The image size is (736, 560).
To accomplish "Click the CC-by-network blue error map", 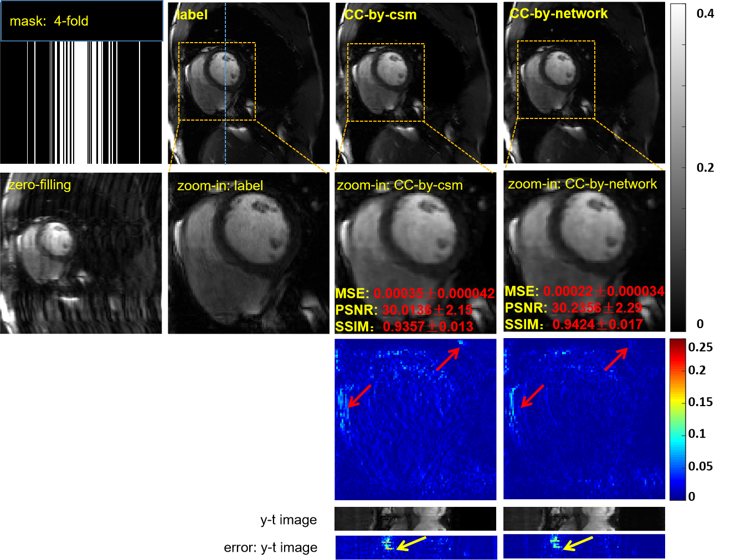I will coord(584,419).
